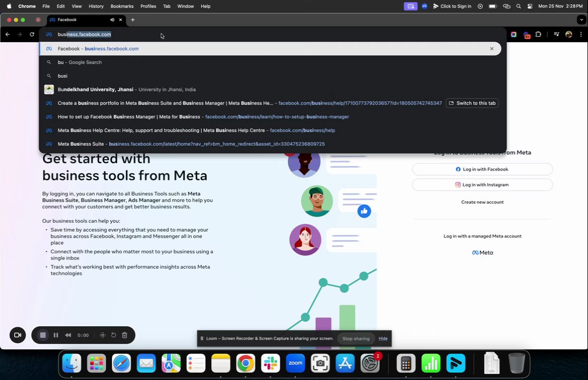Open the Profiles menu
The image size is (588, 380).
pos(148,6)
